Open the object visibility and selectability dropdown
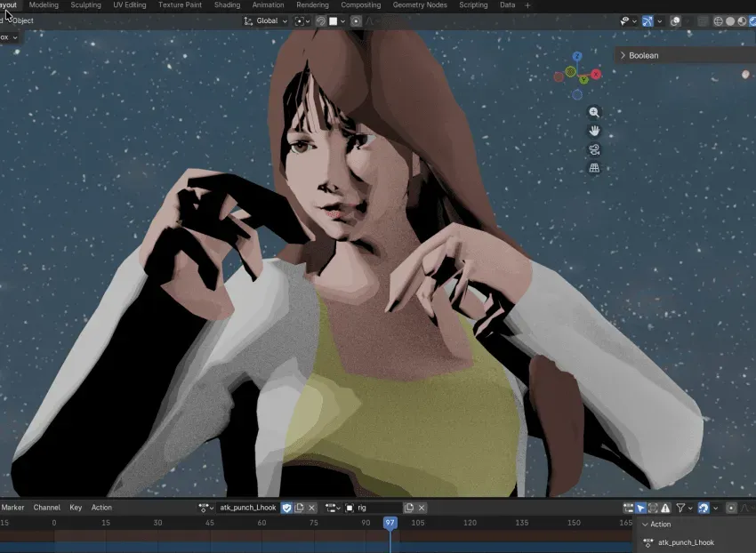756x553 pixels. pyautogui.click(x=629, y=21)
